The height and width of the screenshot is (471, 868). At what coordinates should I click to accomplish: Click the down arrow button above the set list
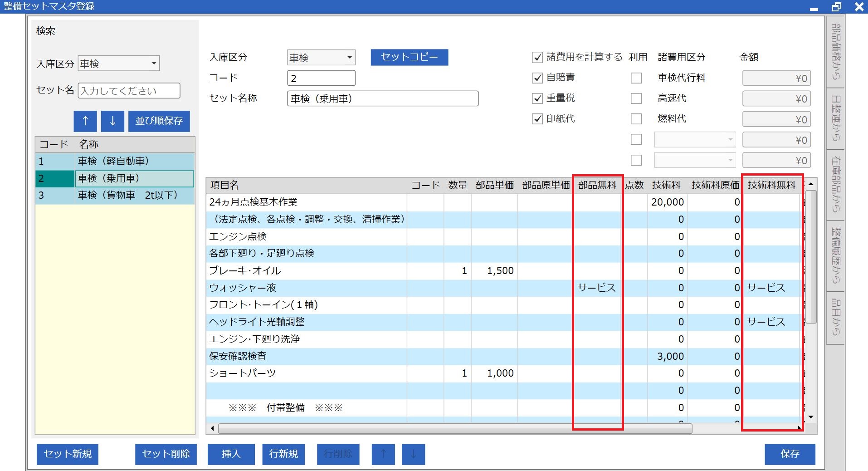pyautogui.click(x=112, y=121)
